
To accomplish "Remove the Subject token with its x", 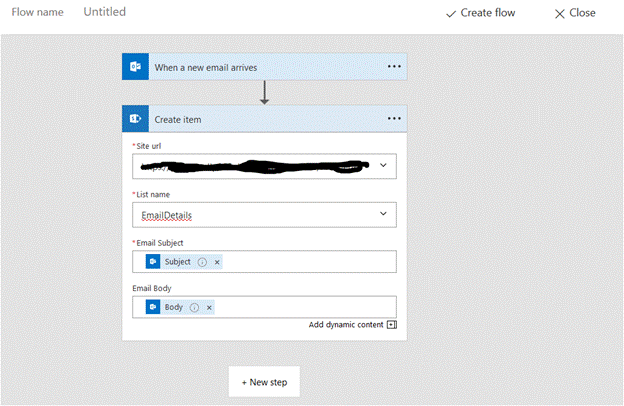I will 217,262.
